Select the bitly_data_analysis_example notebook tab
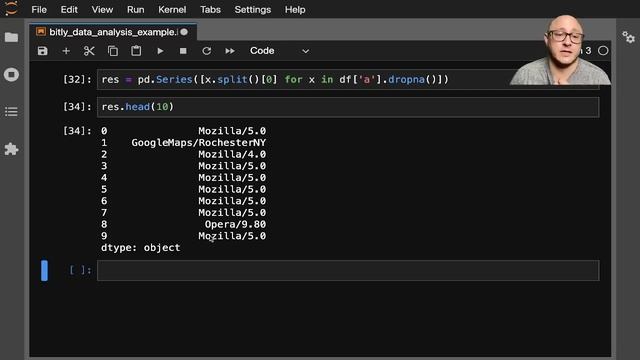The width and height of the screenshot is (640, 360). [x=113, y=32]
